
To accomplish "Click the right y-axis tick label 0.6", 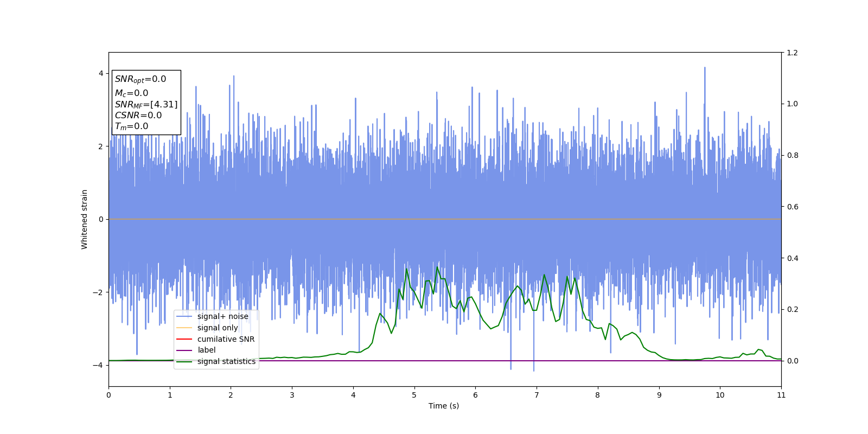I will pos(793,207).
